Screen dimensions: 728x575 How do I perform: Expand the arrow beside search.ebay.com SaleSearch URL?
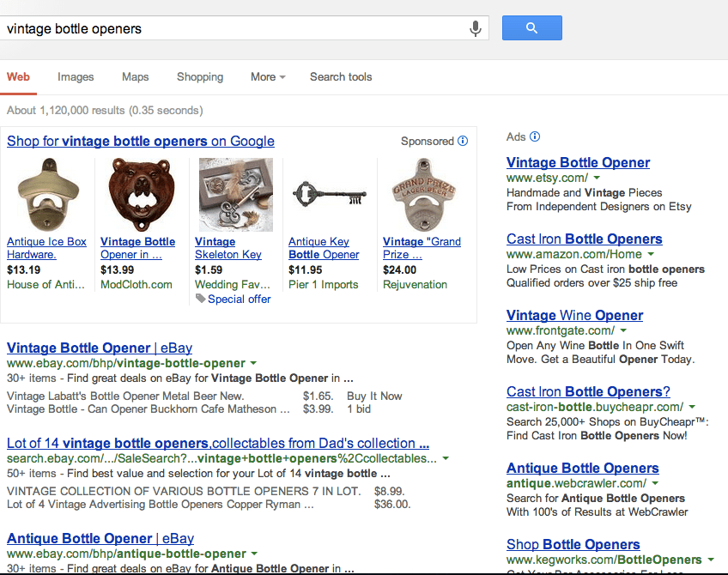tap(446, 458)
